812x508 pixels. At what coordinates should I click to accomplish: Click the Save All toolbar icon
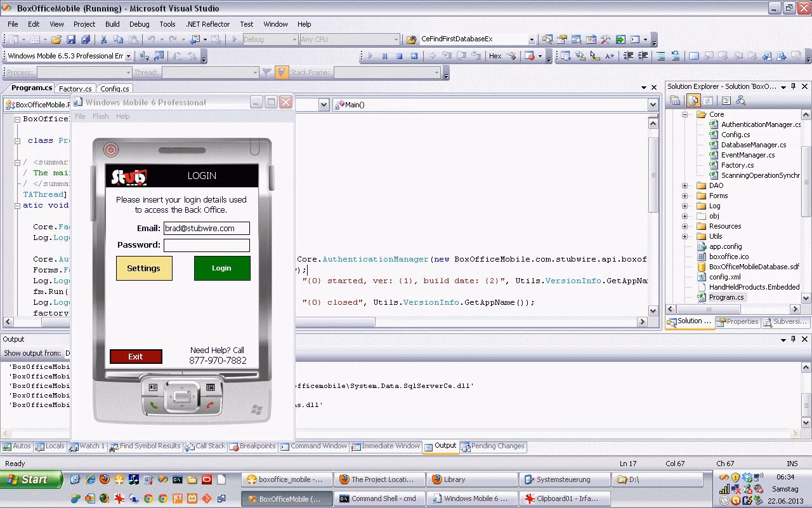85,39
